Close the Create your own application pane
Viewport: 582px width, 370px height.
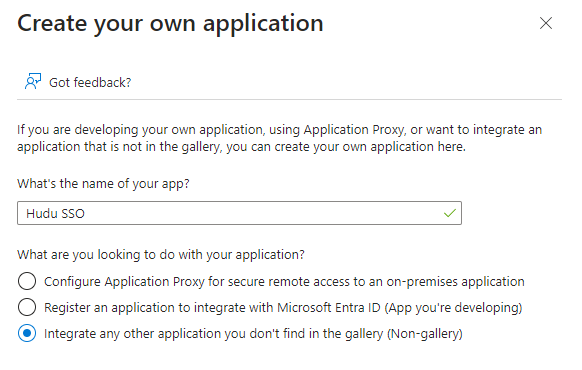click(x=546, y=23)
